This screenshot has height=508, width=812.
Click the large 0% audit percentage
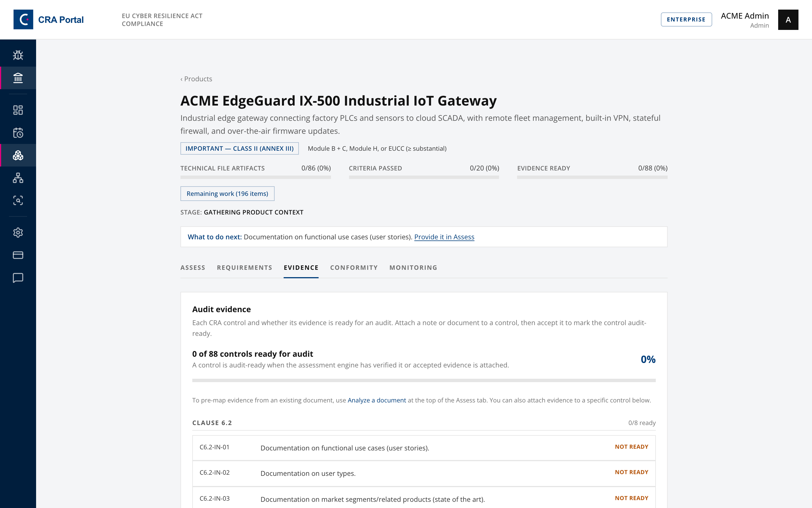pos(648,359)
